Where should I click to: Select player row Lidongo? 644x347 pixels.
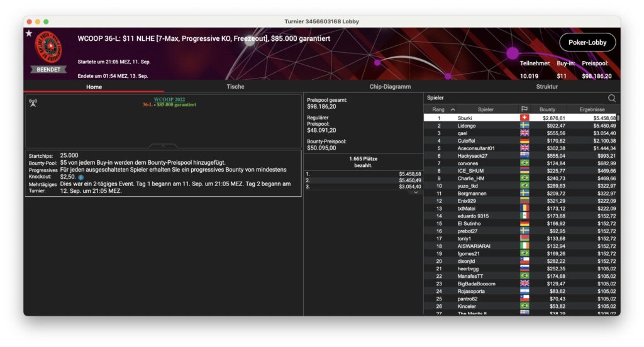(467, 126)
